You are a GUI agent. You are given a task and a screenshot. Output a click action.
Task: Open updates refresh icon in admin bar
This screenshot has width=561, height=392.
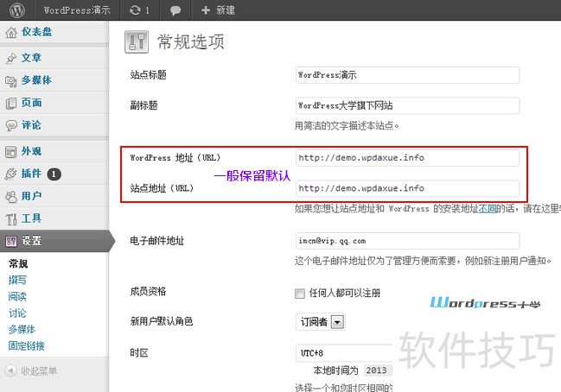(x=135, y=10)
